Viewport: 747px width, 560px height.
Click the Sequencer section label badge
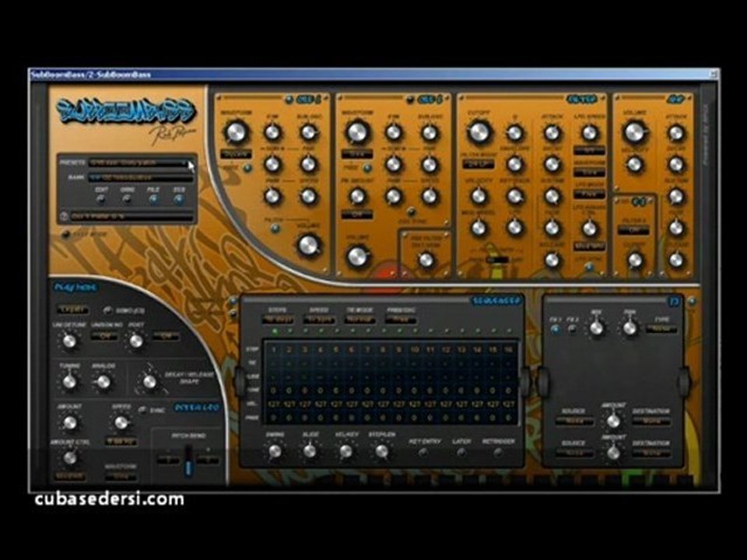(496, 301)
